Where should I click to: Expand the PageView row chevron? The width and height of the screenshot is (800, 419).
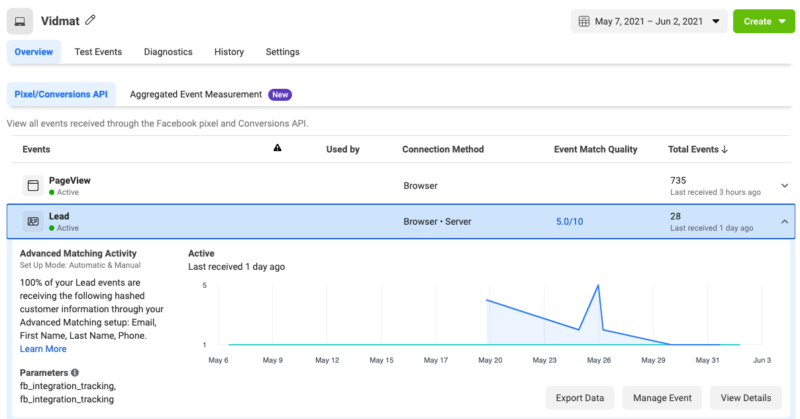click(x=785, y=186)
